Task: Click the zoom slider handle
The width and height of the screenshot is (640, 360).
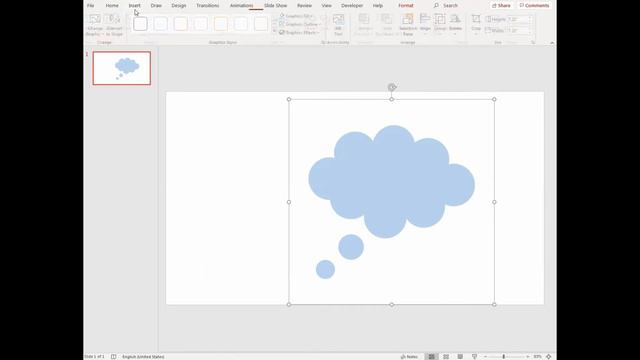Action: 504,356
